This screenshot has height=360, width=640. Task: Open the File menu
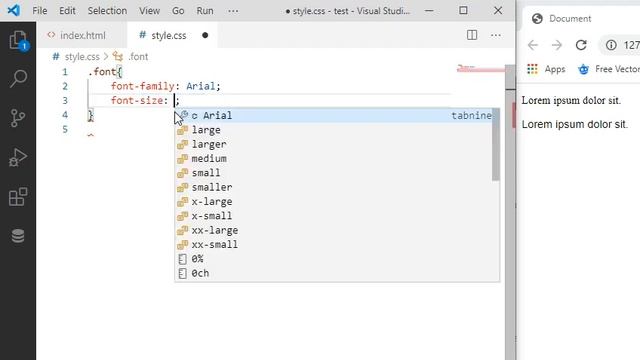click(40, 11)
